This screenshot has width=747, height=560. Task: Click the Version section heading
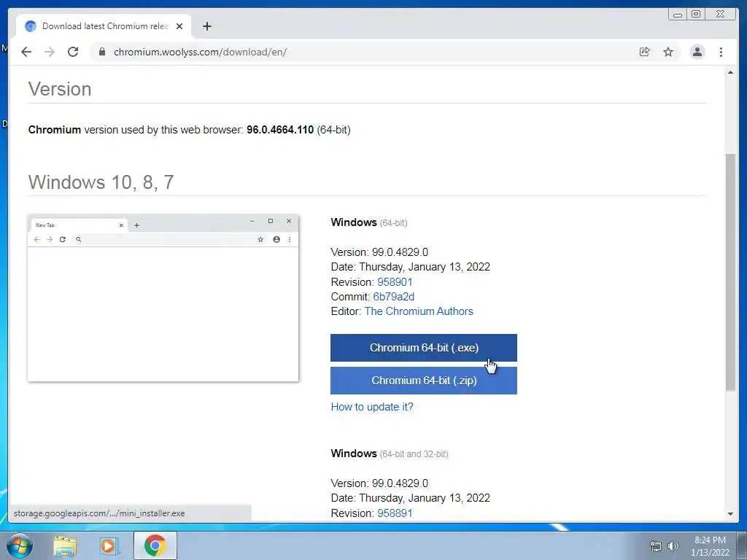(x=60, y=89)
